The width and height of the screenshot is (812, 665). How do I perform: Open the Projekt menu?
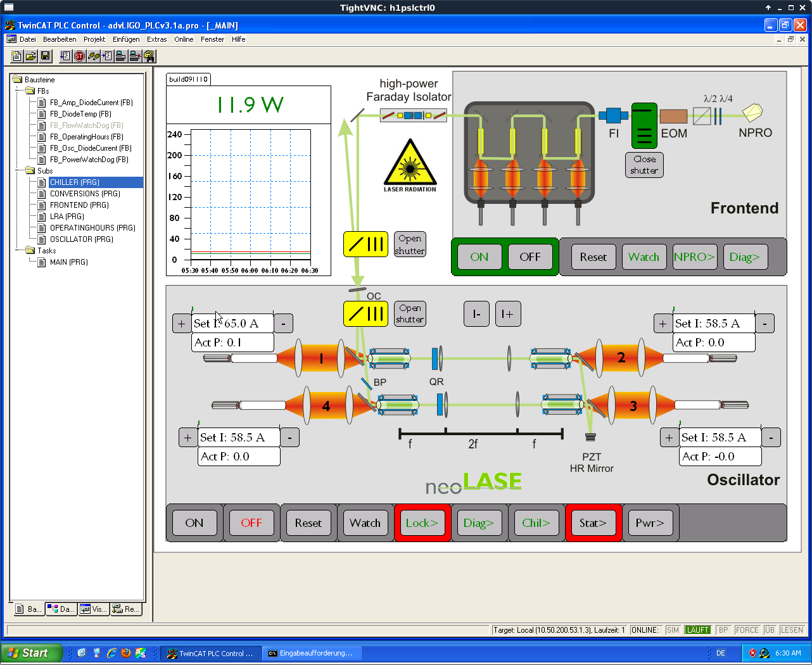coord(94,39)
